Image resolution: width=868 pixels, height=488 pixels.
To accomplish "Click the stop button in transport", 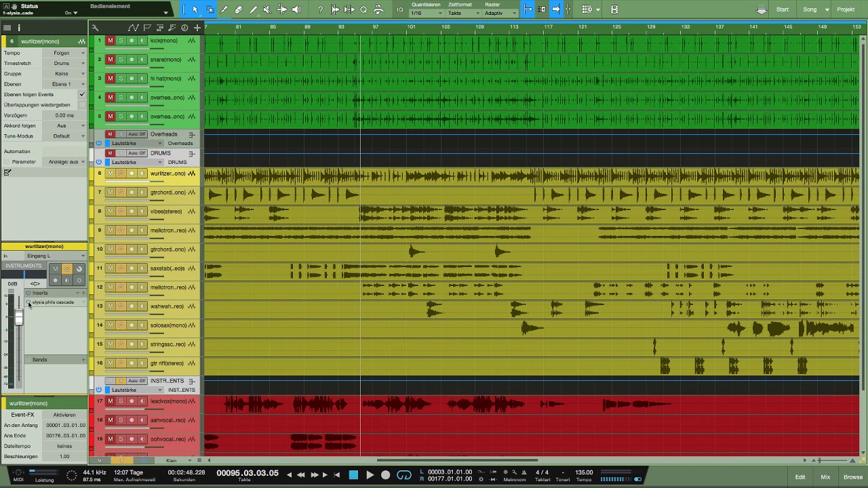I will (x=353, y=475).
